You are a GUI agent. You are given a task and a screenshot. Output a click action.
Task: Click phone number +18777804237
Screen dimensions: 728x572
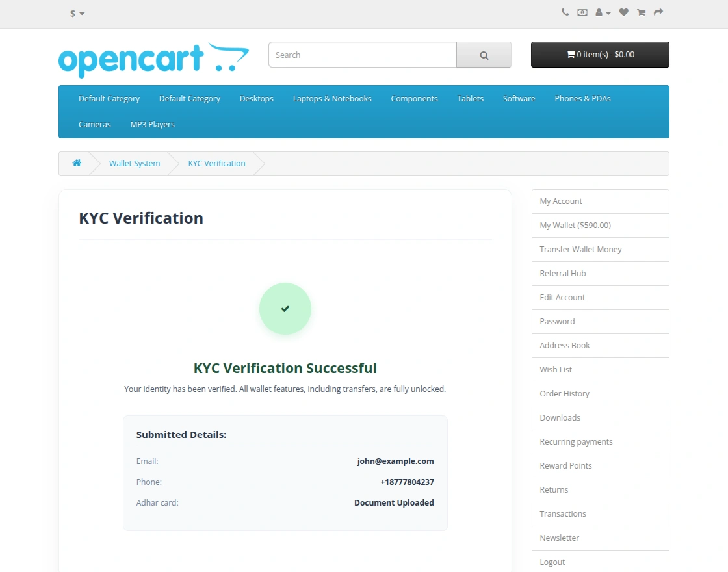[407, 482]
